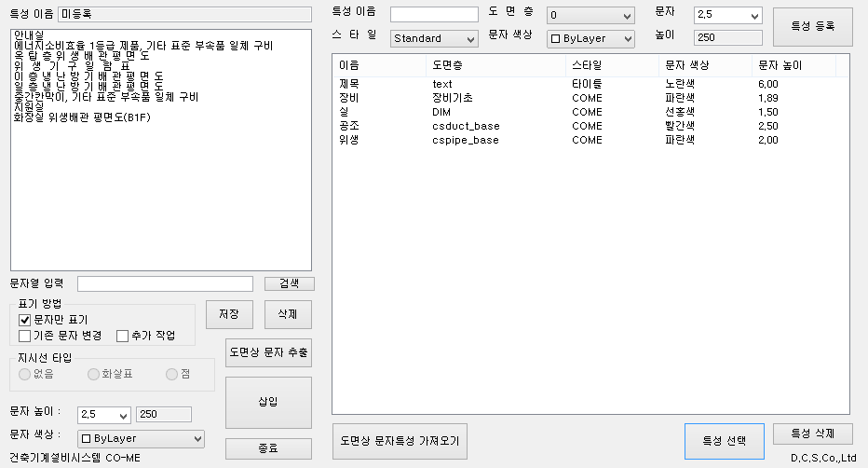Click the 검색 button
This screenshot has width=868, height=468.
pyautogui.click(x=290, y=283)
